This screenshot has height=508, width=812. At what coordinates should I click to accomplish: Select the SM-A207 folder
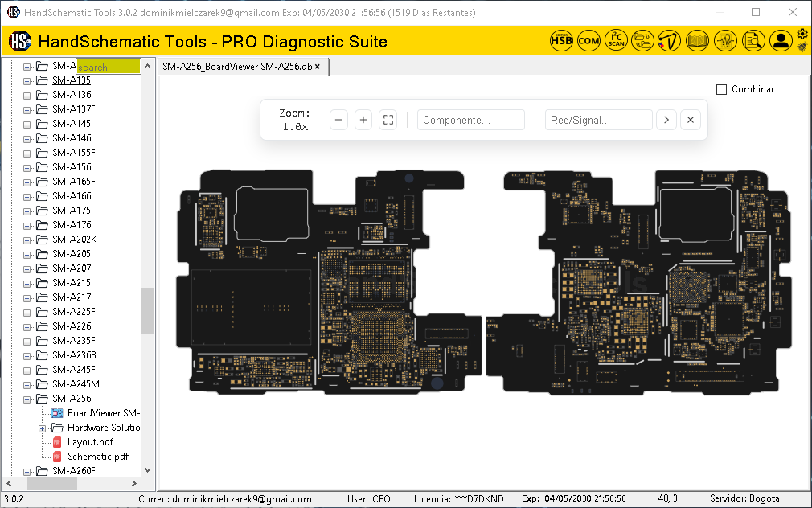click(72, 268)
